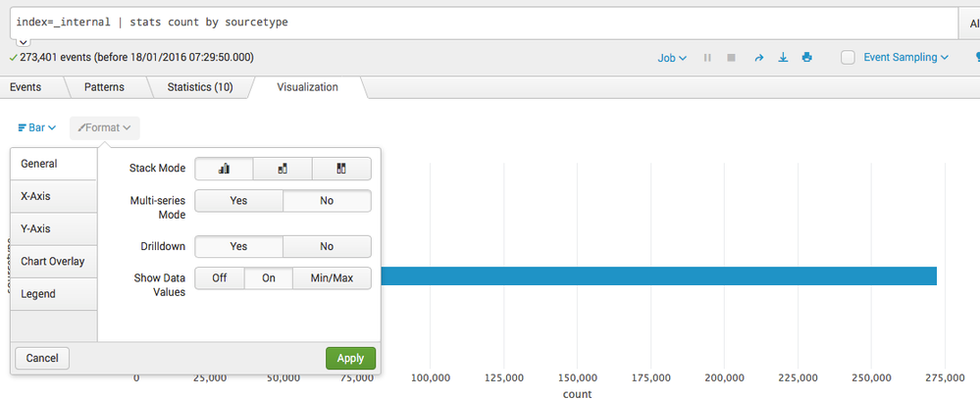Open the Job dropdown menu

pos(672,58)
